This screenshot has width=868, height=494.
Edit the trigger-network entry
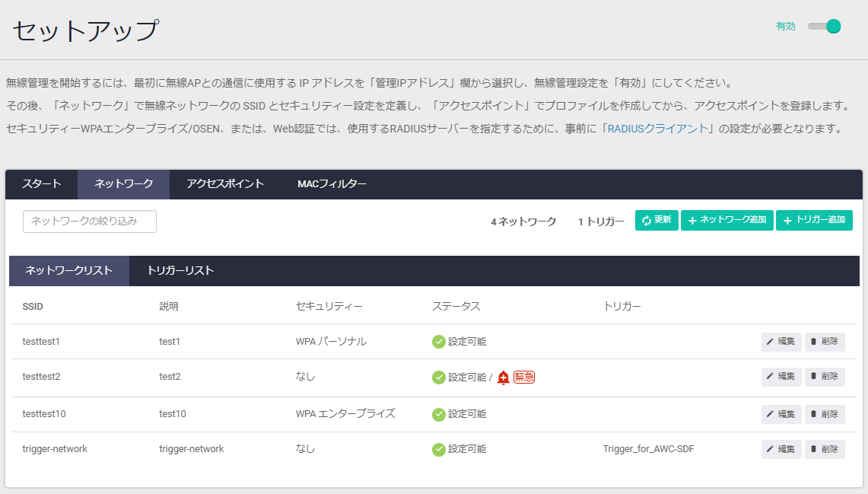pyautogui.click(x=781, y=450)
